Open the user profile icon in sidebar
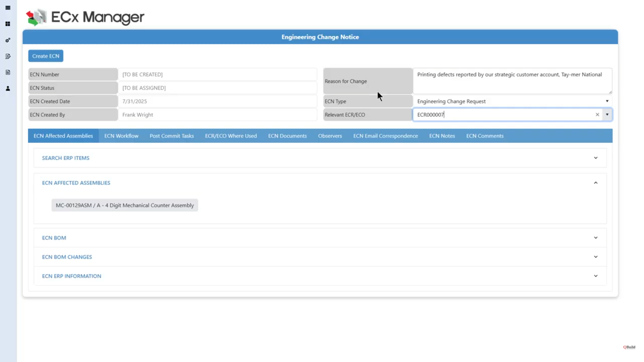 [8, 88]
